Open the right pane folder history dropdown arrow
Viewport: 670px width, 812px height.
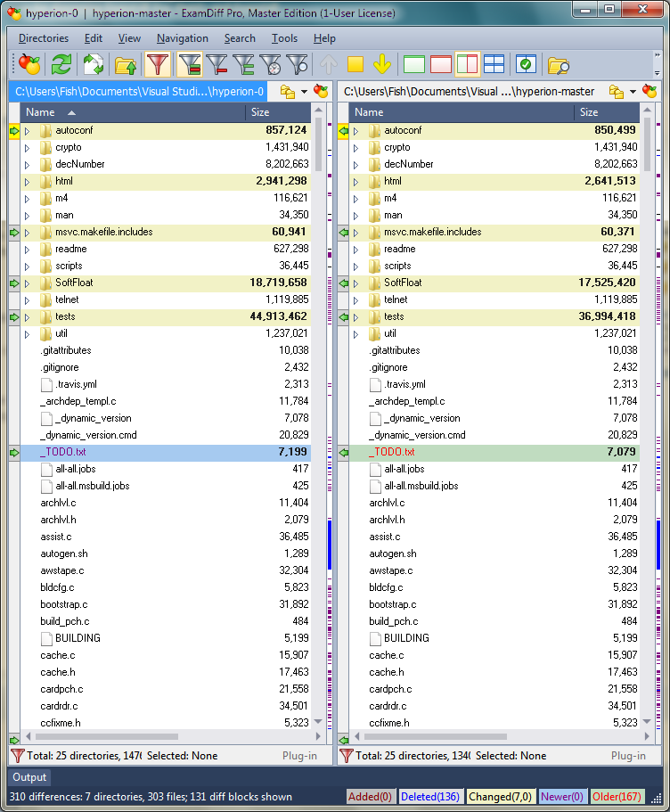coord(633,92)
